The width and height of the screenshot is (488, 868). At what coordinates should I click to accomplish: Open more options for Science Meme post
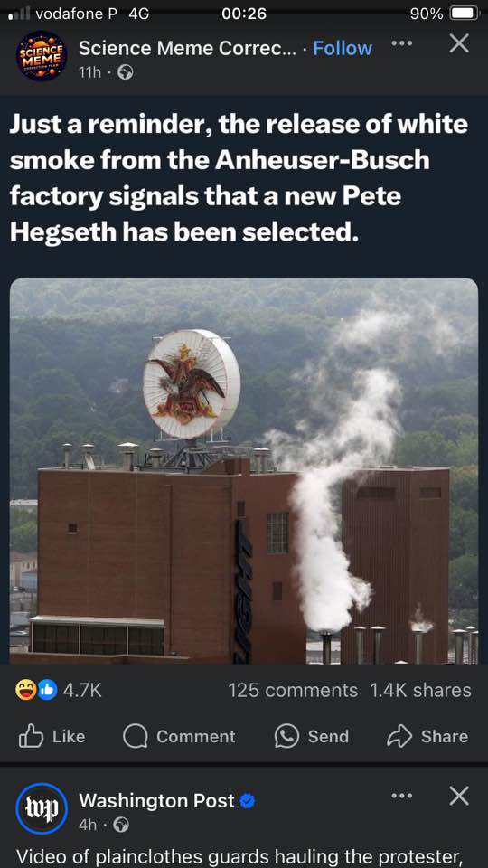(401, 42)
